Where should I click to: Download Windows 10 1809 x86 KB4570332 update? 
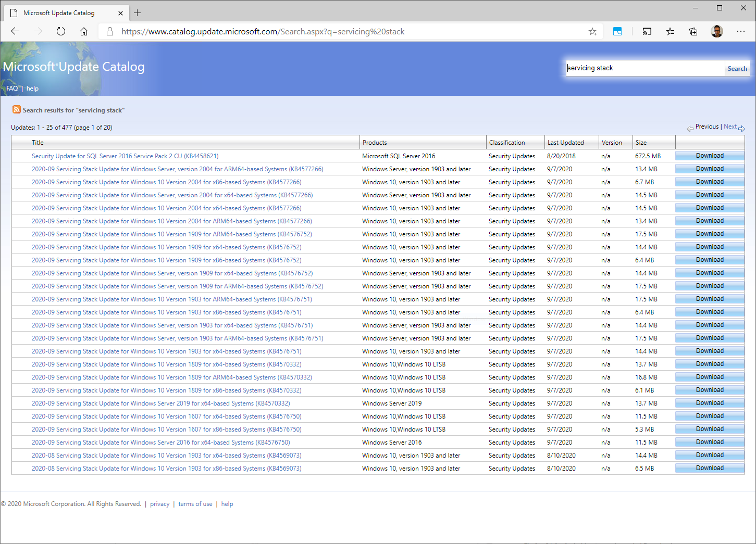coord(710,390)
